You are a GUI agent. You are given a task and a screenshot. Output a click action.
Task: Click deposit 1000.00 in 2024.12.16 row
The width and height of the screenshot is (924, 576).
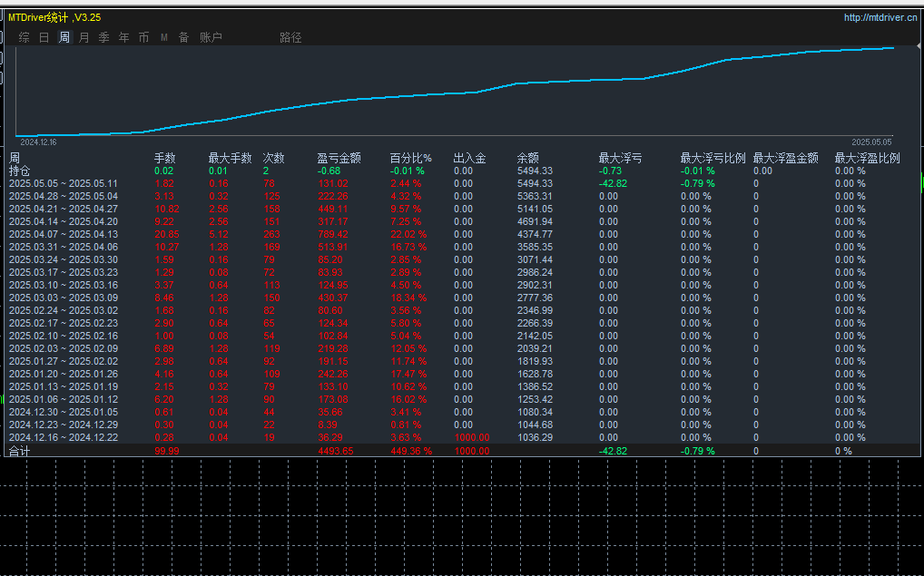click(x=472, y=437)
